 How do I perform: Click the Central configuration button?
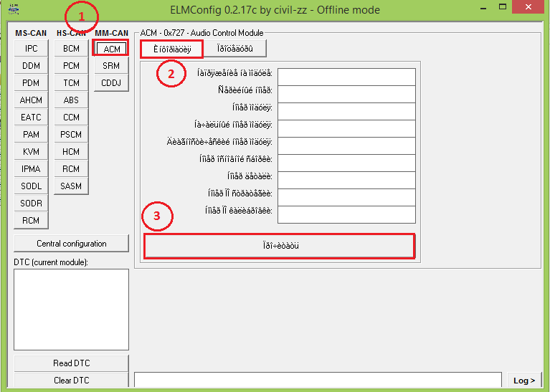(x=71, y=244)
